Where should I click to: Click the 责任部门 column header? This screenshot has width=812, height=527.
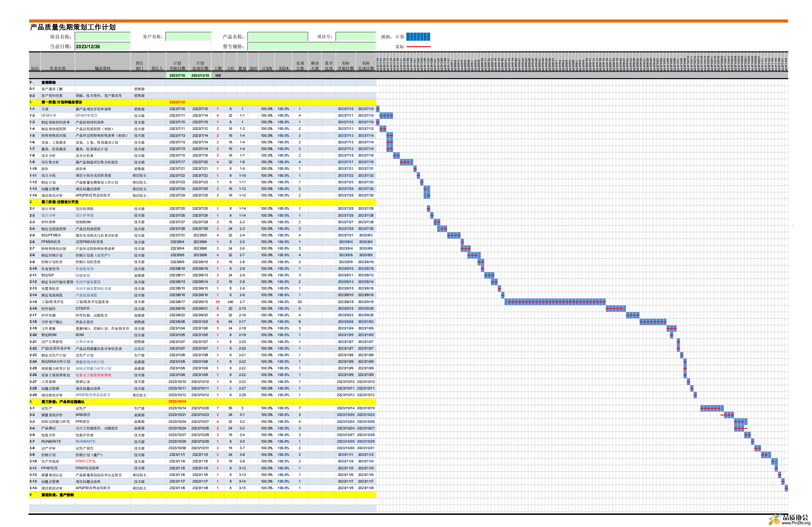[x=139, y=66]
